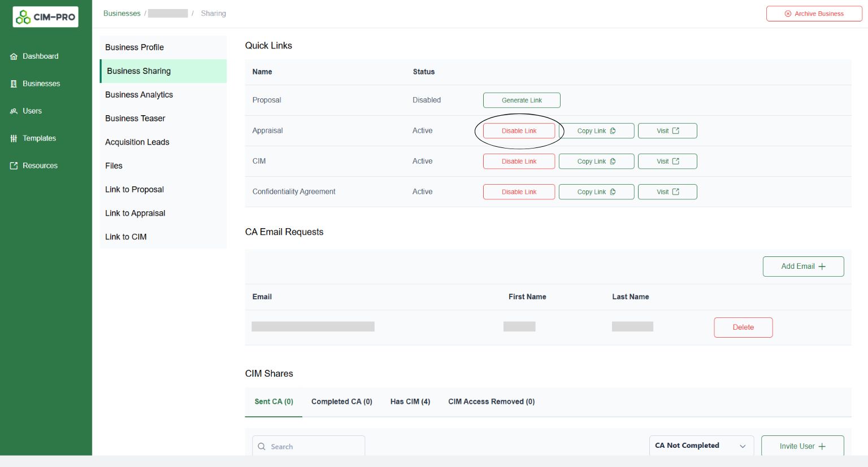Viewport: 868px width, 467px height.
Task: Click the Dashboard home icon
Action: 14,56
